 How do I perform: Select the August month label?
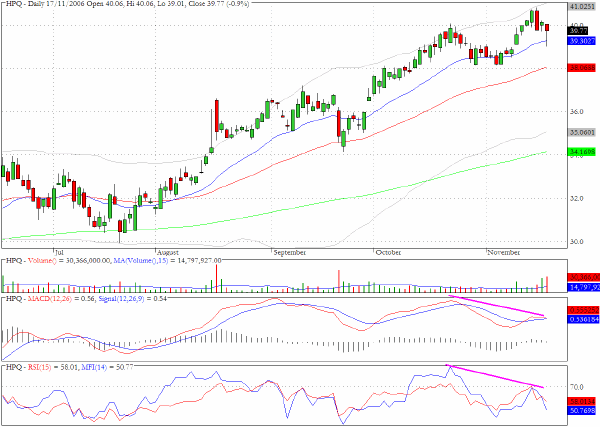click(168, 253)
